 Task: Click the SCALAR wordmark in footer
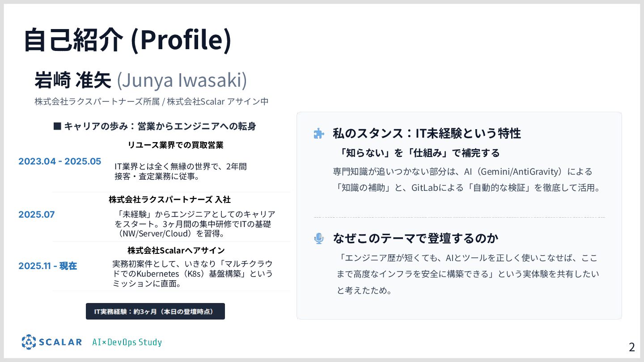60,342
